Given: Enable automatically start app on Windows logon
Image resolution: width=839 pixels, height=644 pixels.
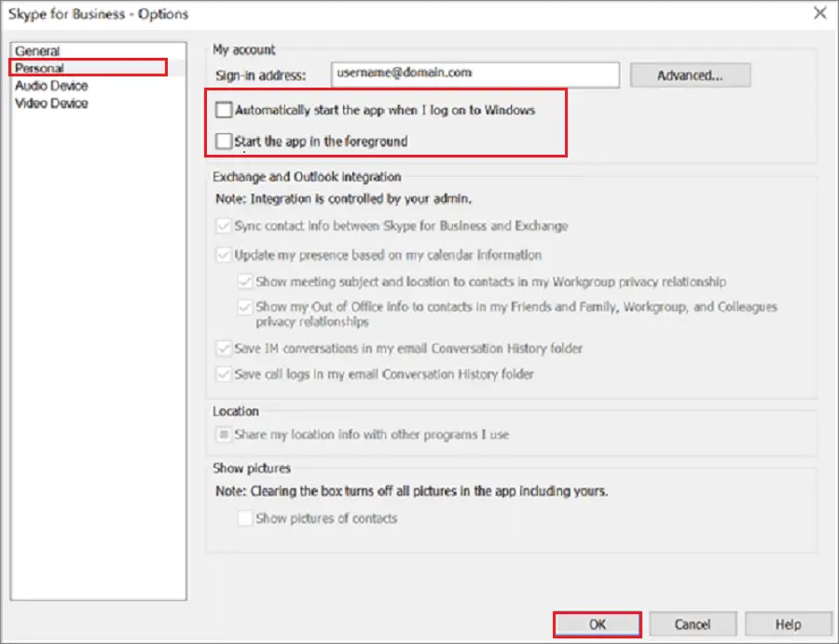Looking at the screenshot, I should pyautogui.click(x=224, y=110).
